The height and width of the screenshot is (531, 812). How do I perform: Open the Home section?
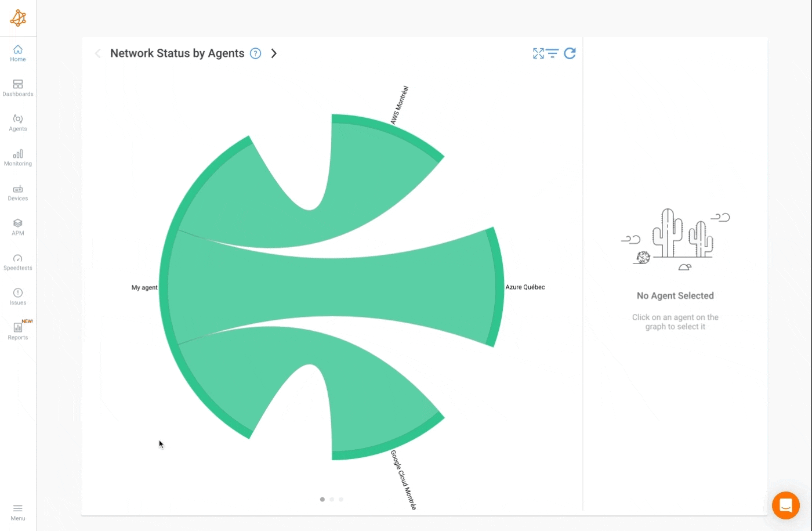coord(17,53)
